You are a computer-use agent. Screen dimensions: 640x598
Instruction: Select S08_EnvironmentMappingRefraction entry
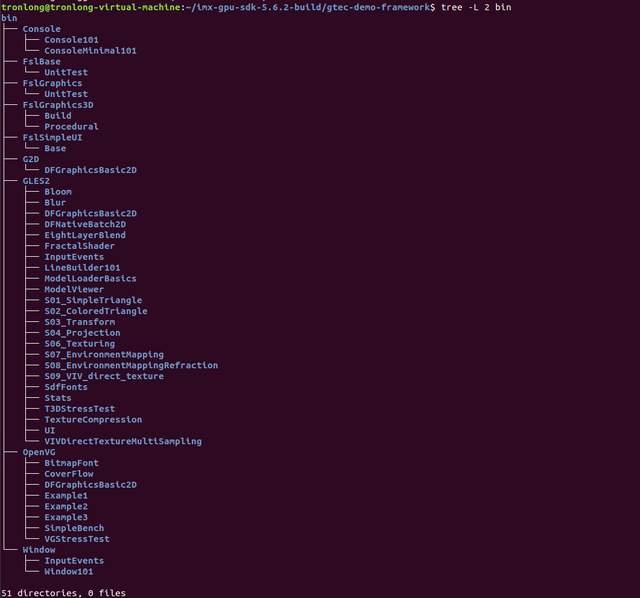[130, 365]
